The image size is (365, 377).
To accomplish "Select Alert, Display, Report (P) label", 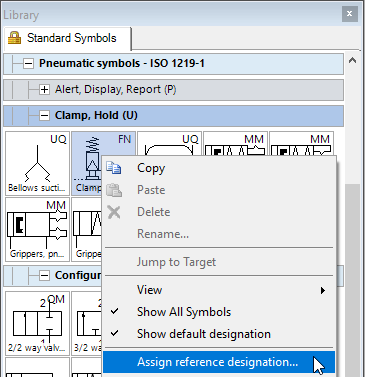I will click(x=116, y=89).
